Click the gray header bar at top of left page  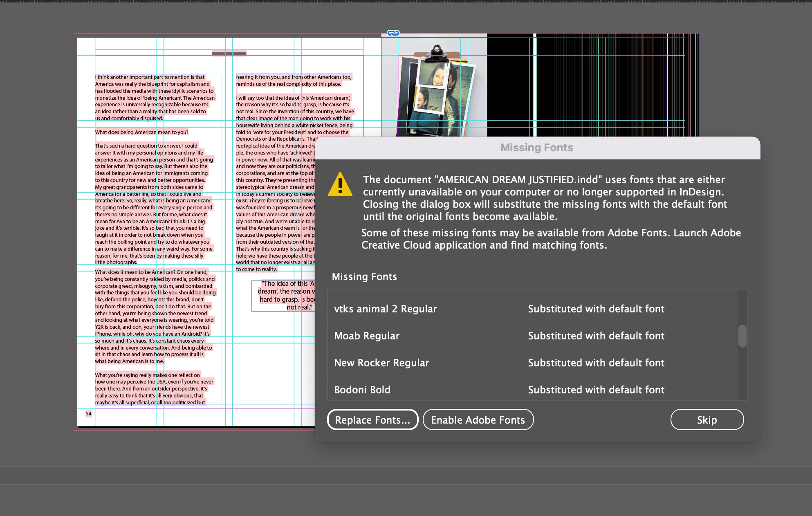coord(229,53)
